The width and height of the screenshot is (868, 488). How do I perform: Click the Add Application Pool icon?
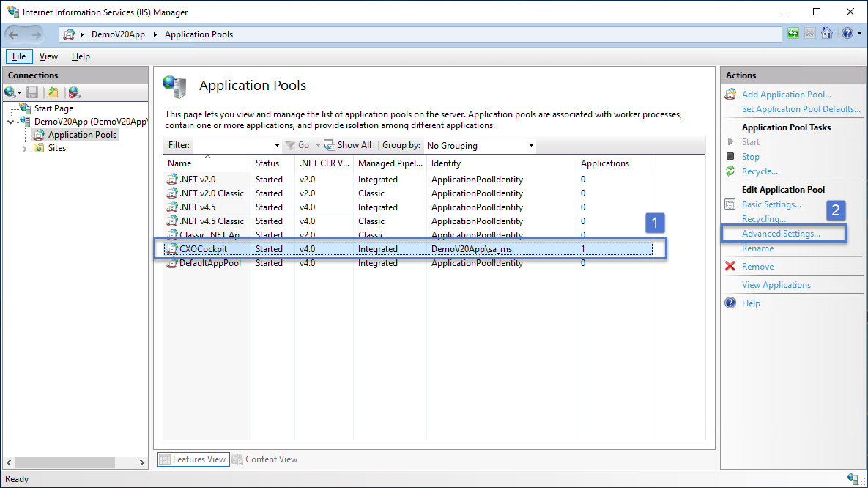730,95
